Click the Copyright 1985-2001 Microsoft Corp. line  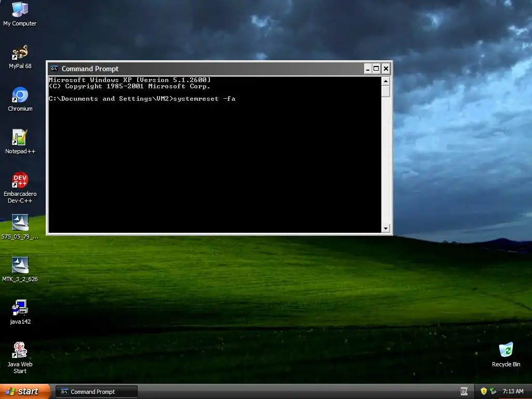click(129, 87)
